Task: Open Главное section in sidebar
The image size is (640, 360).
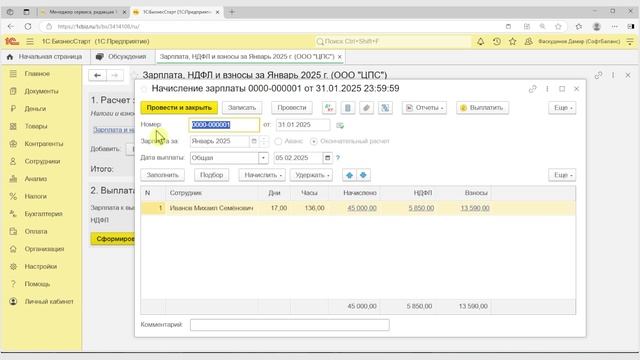Action: [x=37, y=73]
